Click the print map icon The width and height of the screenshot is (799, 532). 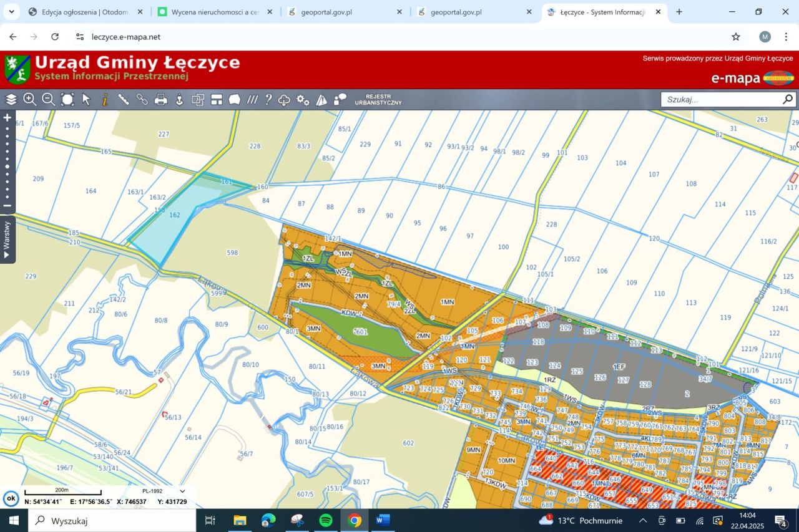pyautogui.click(x=161, y=100)
